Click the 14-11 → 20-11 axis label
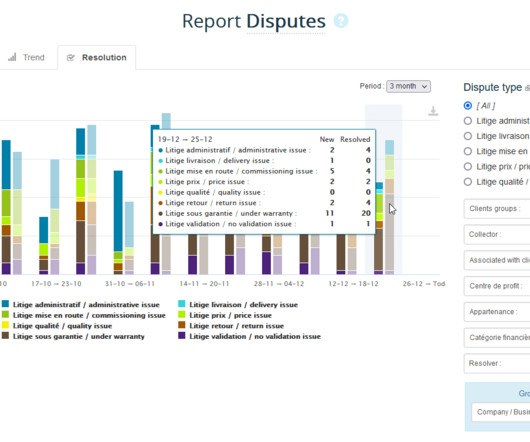Viewport: 530px width, 442px height. (204, 284)
